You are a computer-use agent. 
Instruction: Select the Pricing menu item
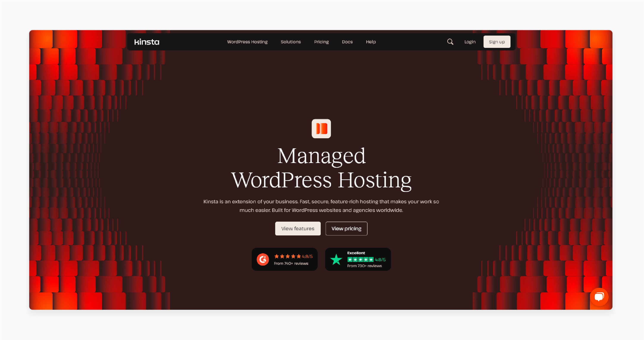tap(321, 42)
